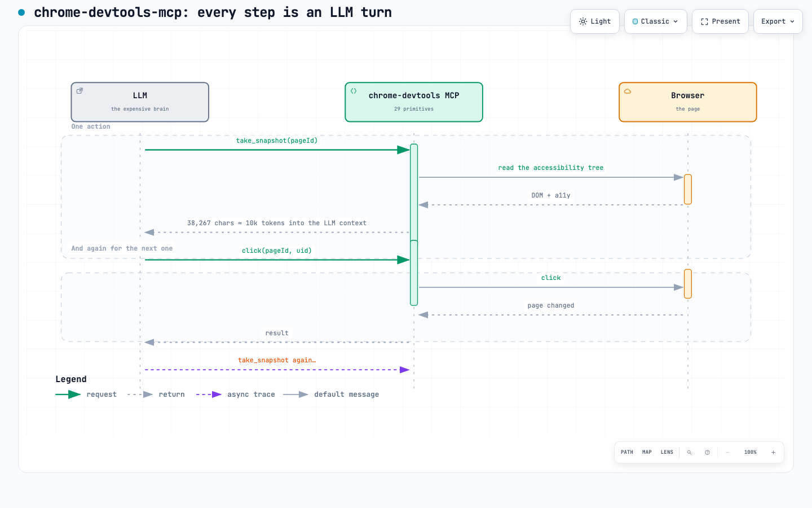Toggle LENS mode in the bottom toolbar

click(x=667, y=452)
